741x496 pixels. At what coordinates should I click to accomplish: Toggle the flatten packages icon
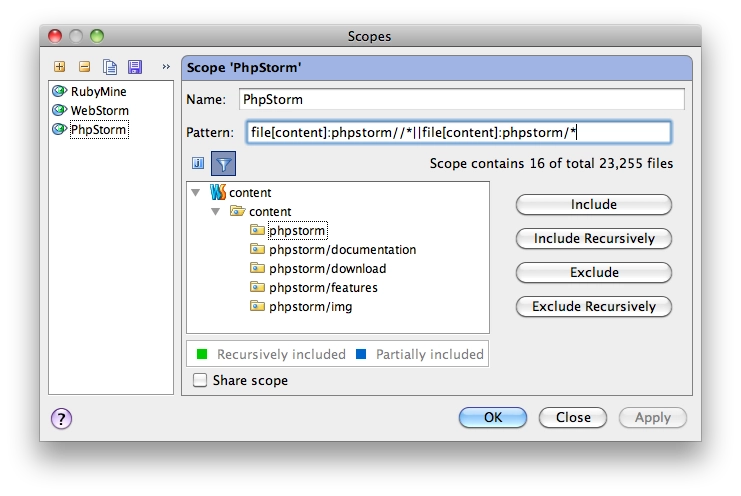[x=198, y=163]
